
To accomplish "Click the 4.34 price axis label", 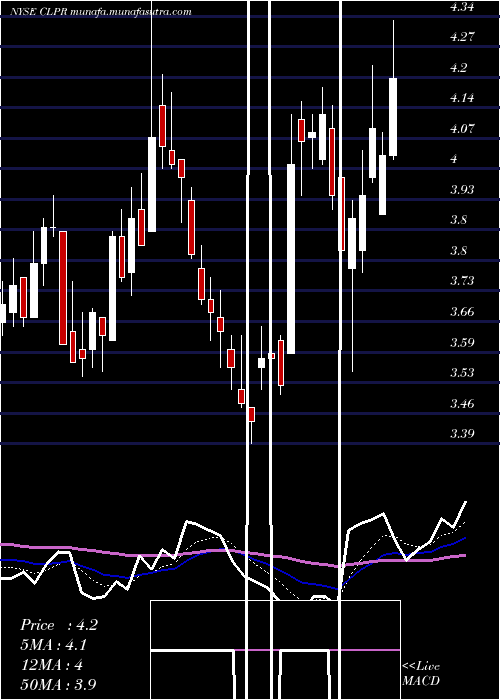I will tap(463, 7).
